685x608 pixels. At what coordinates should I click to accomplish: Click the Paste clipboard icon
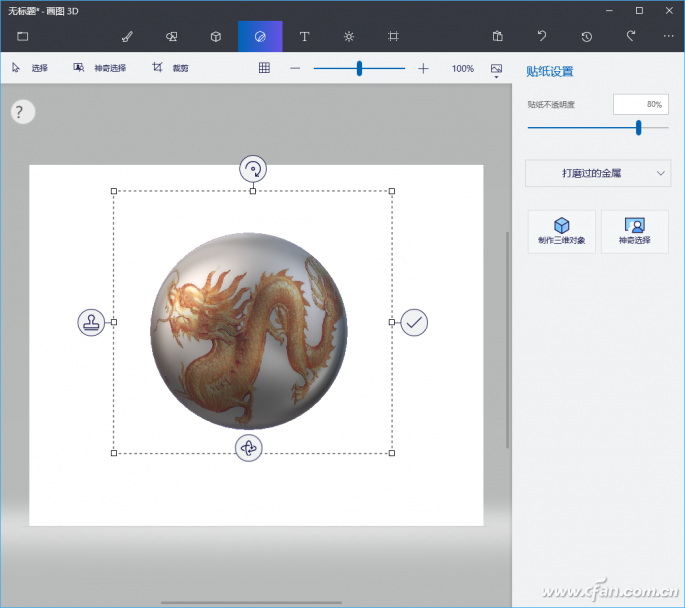pyautogui.click(x=498, y=36)
